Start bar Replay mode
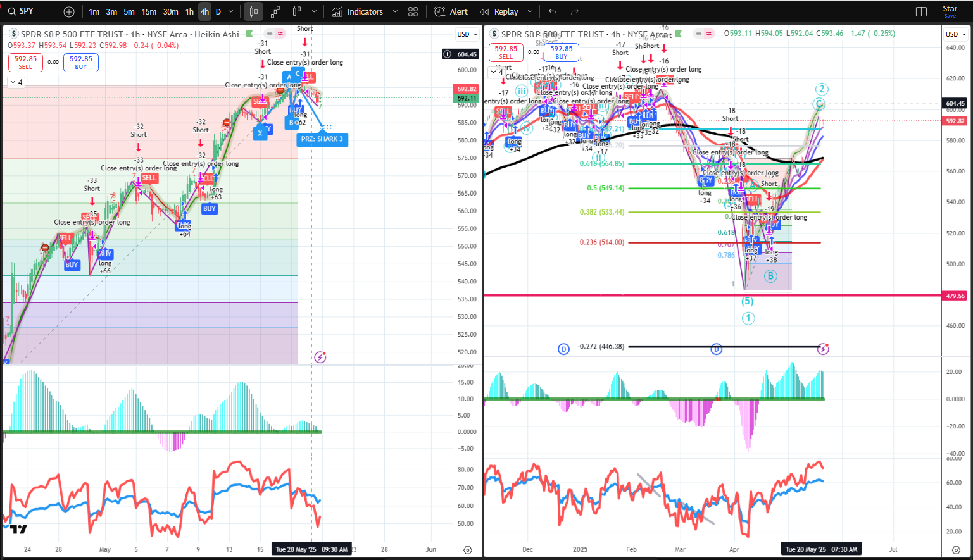 pyautogui.click(x=499, y=11)
